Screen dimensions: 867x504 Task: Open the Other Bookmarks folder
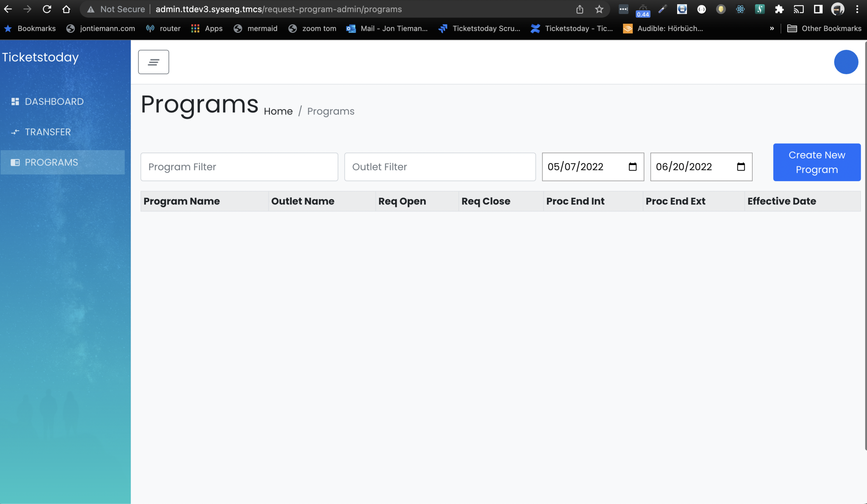pyautogui.click(x=824, y=28)
